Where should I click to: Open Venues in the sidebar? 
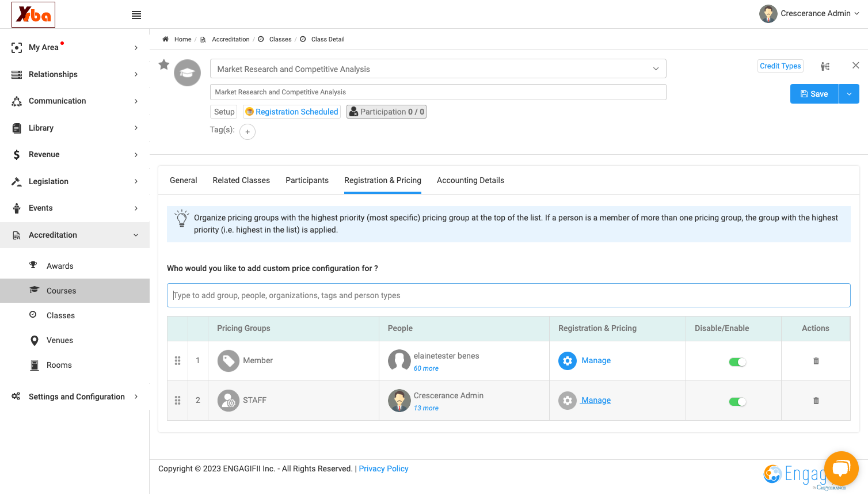[x=60, y=340]
